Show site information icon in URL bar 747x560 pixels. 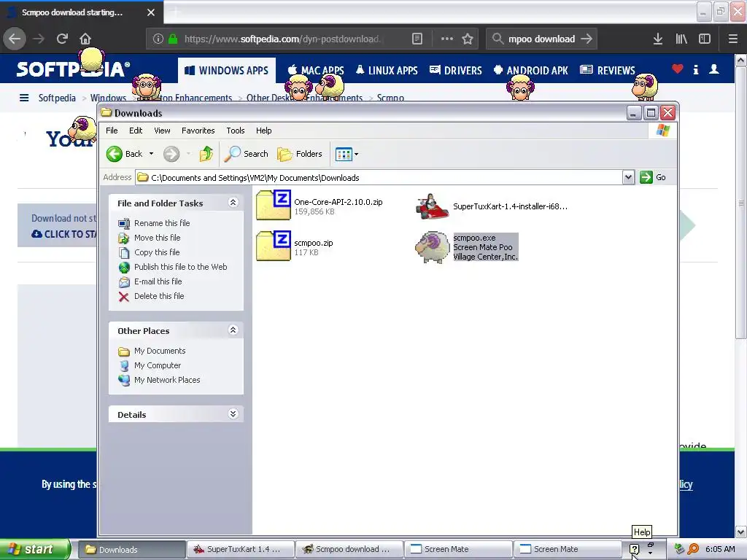pyautogui.click(x=158, y=39)
